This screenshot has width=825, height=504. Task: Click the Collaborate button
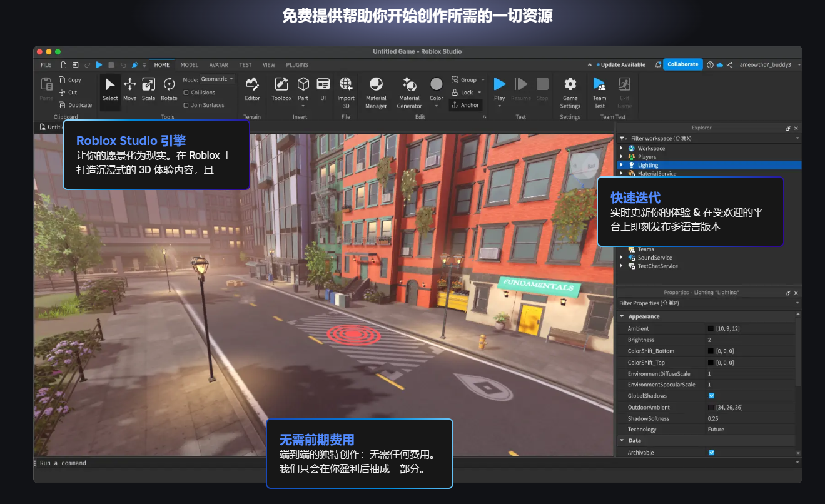[x=682, y=64]
